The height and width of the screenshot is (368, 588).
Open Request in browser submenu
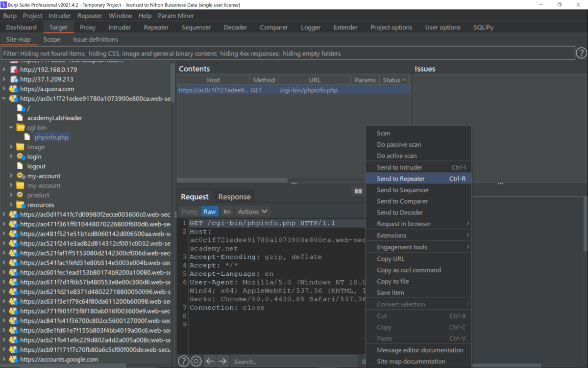[418, 224]
